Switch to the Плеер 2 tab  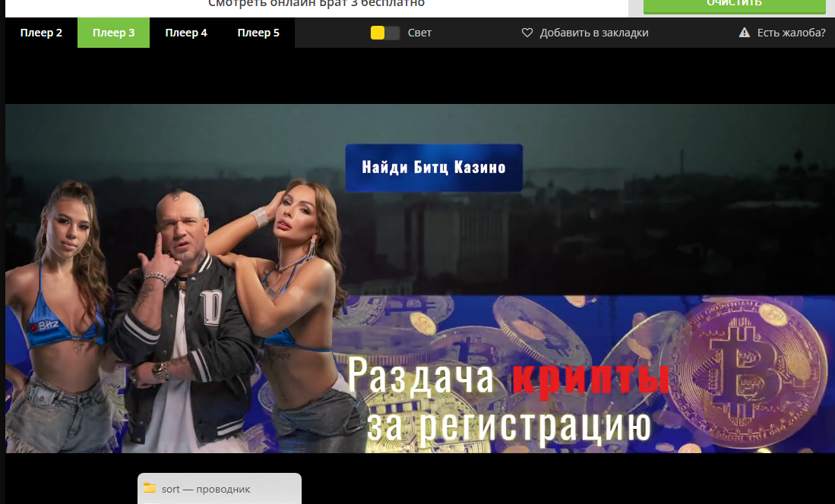[x=41, y=33]
